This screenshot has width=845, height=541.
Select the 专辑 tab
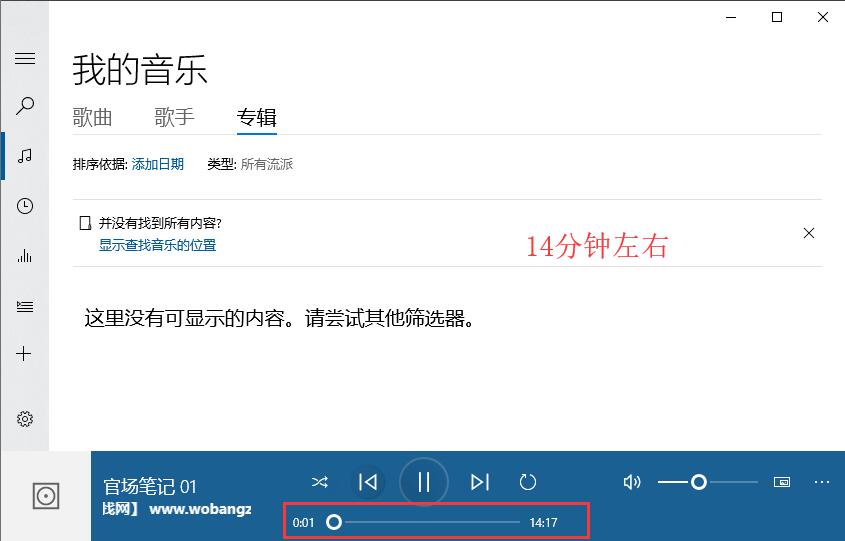pyautogui.click(x=257, y=117)
